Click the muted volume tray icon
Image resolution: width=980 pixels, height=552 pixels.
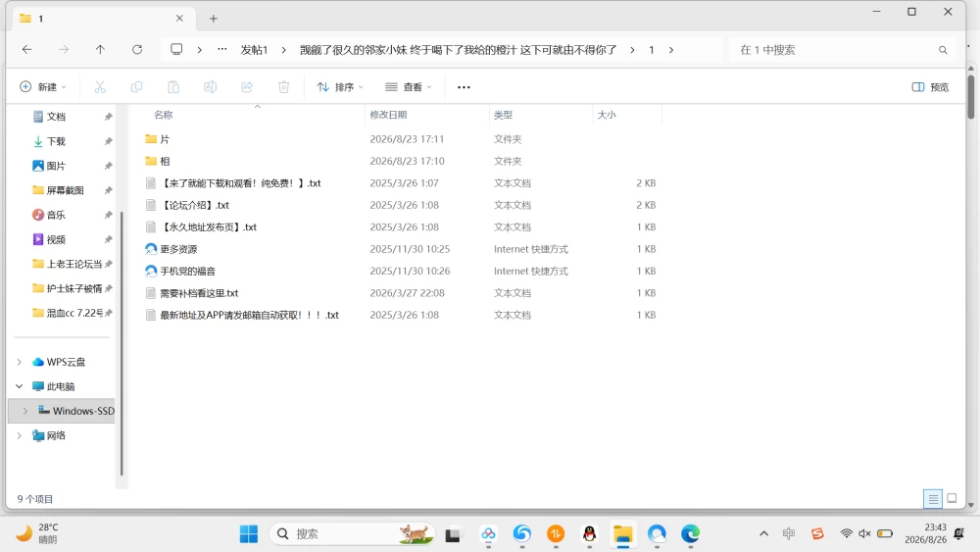tap(865, 533)
